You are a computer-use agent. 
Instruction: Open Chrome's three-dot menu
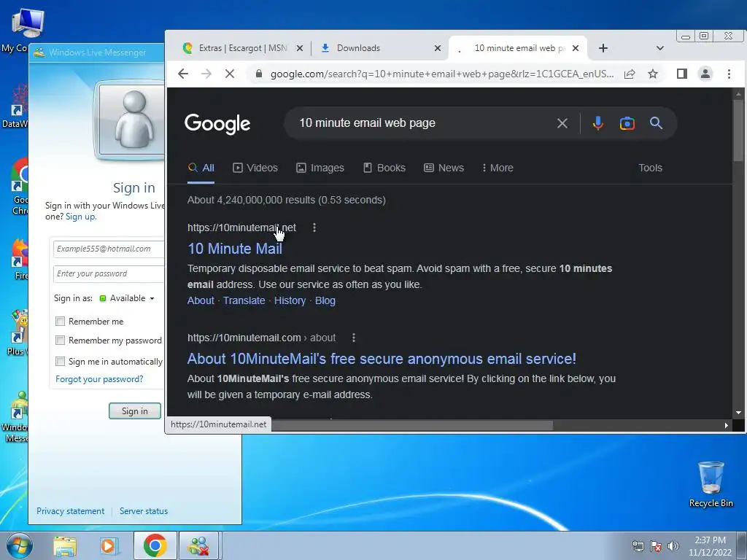729,74
